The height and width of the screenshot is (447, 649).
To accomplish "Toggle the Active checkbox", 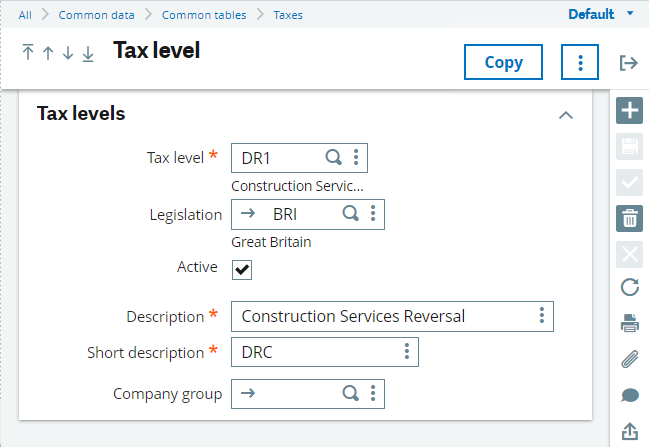I will coord(242,270).
